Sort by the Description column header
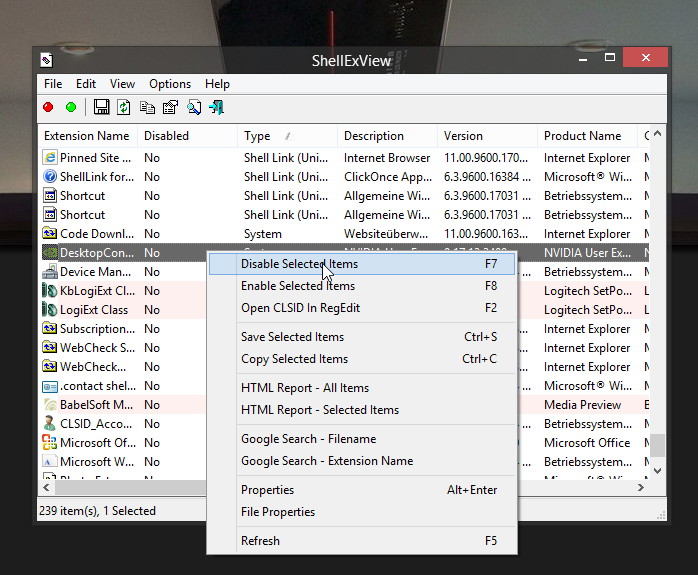This screenshot has width=698, height=575. (x=387, y=136)
